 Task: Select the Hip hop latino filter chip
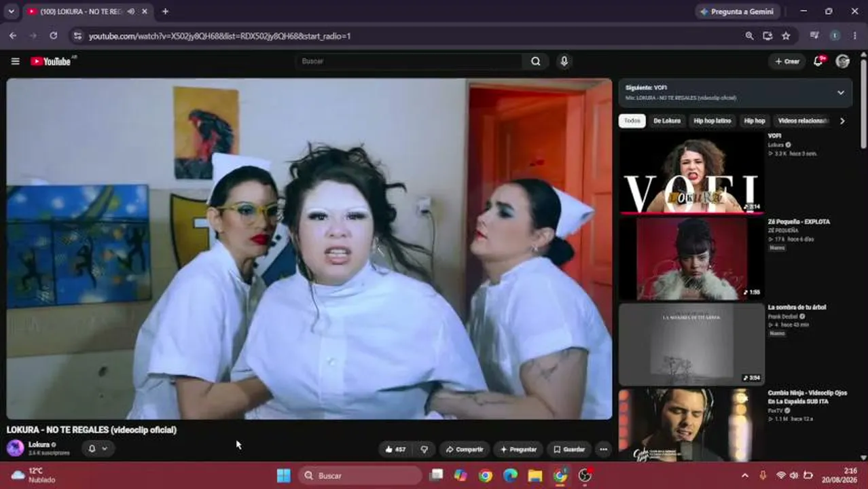[x=712, y=121]
